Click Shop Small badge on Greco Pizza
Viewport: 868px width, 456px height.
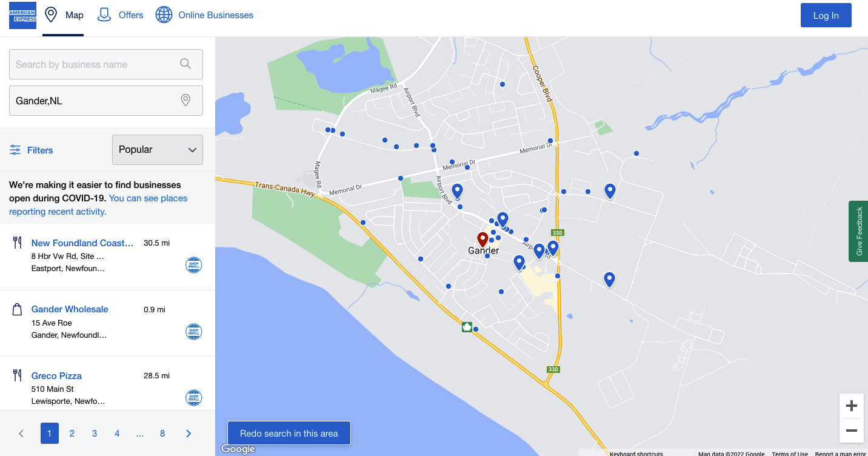(x=193, y=398)
